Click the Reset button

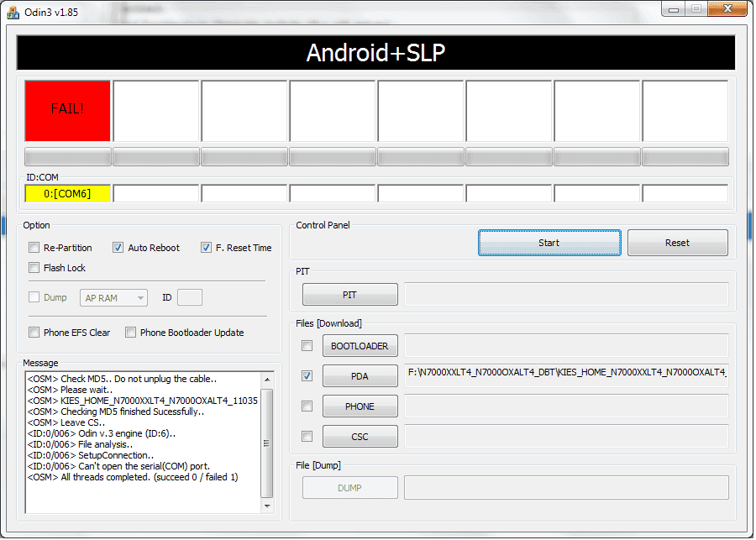677,243
